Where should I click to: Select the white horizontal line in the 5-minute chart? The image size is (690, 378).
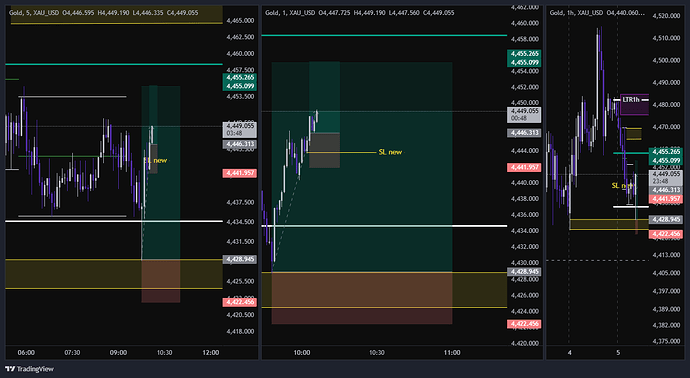pos(114,221)
